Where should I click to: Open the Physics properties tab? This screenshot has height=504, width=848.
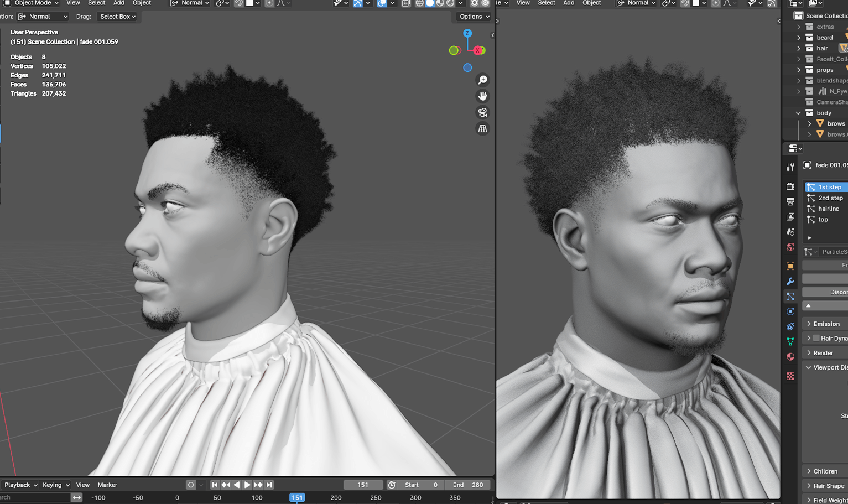point(790,311)
